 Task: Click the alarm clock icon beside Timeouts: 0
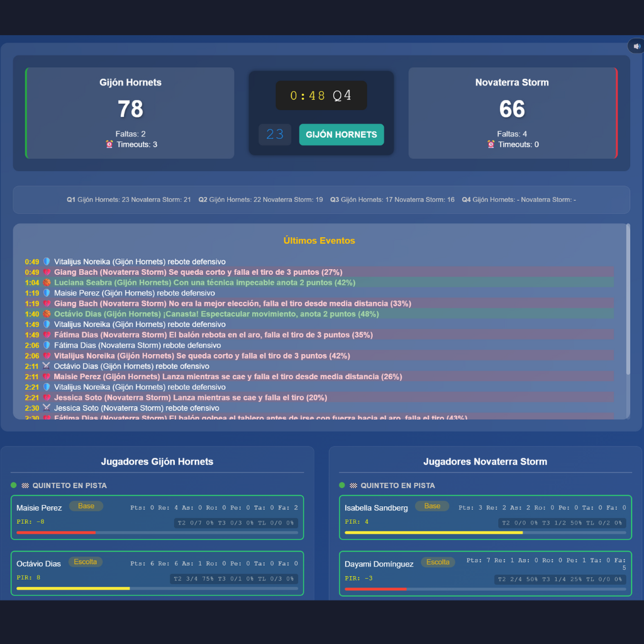pyautogui.click(x=491, y=145)
